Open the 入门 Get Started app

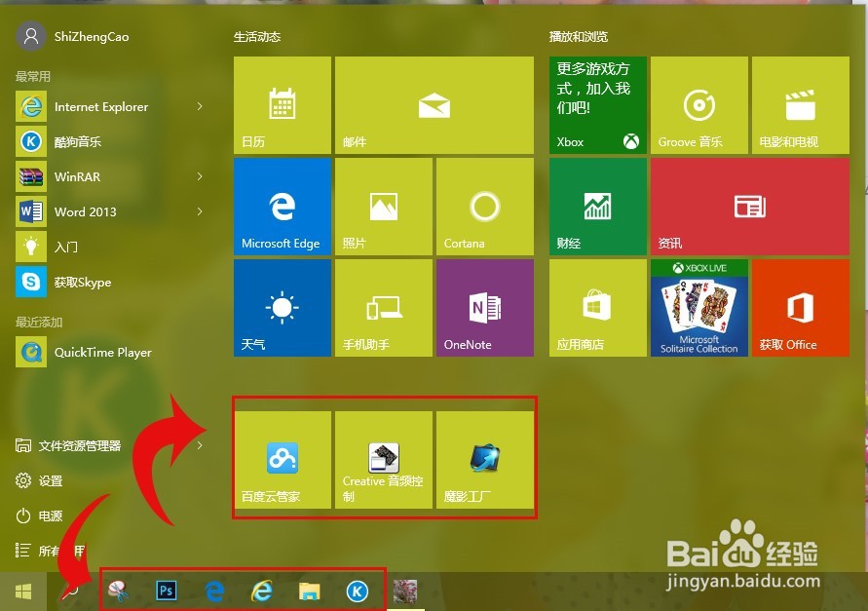pos(109,248)
